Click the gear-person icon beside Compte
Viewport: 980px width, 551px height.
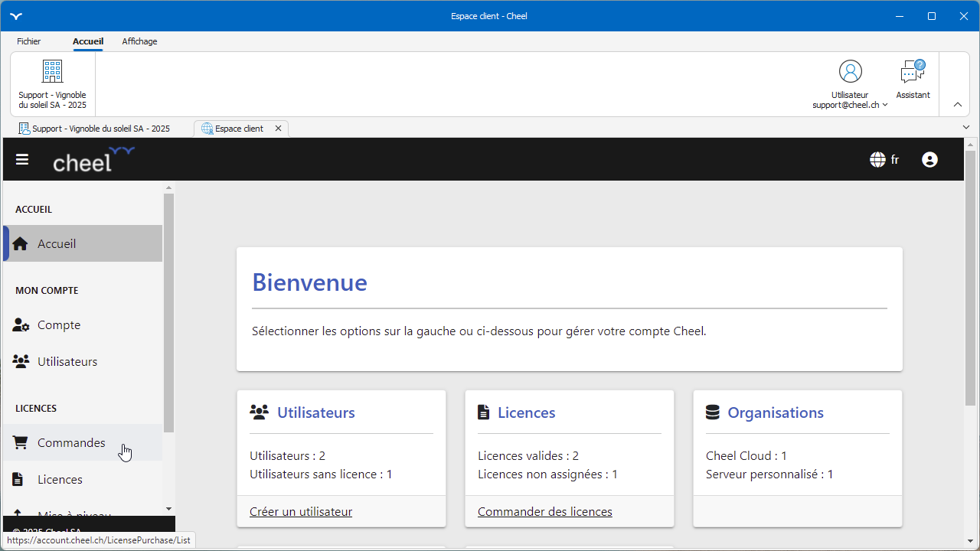point(21,325)
